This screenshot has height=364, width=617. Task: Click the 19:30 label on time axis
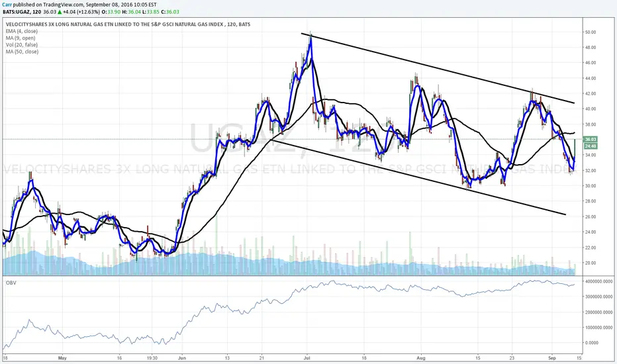click(x=152, y=358)
